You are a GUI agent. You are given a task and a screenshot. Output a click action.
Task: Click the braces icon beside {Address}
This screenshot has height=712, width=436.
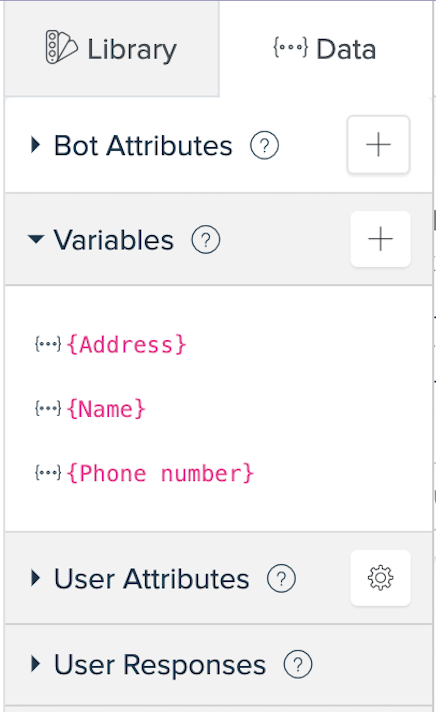(48, 344)
